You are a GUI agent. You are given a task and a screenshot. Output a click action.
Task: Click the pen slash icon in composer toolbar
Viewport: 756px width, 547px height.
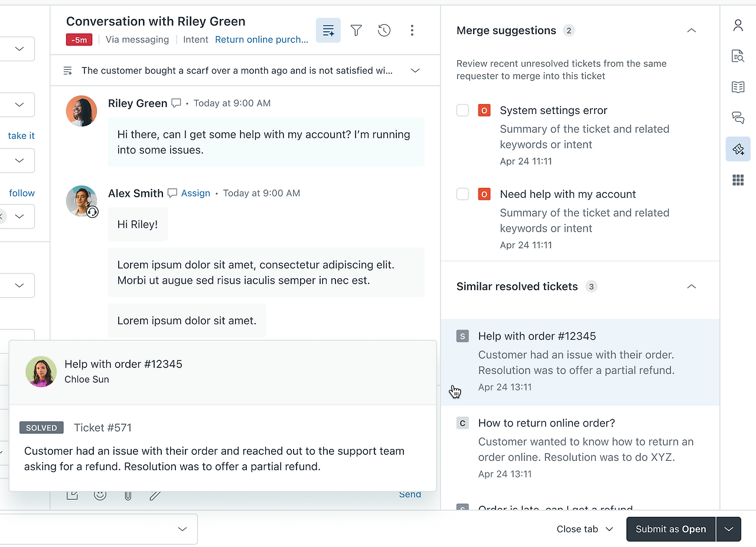point(155,495)
